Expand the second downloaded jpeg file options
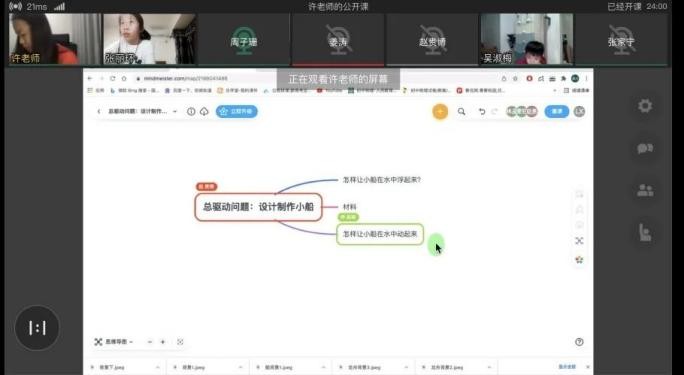684x375 pixels. pos(240,368)
